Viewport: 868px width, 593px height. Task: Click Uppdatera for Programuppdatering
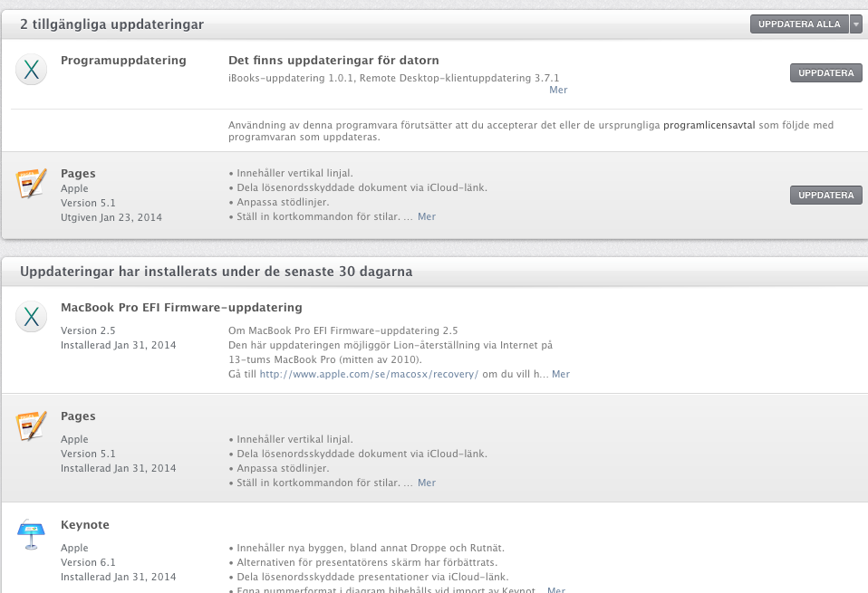click(x=826, y=73)
